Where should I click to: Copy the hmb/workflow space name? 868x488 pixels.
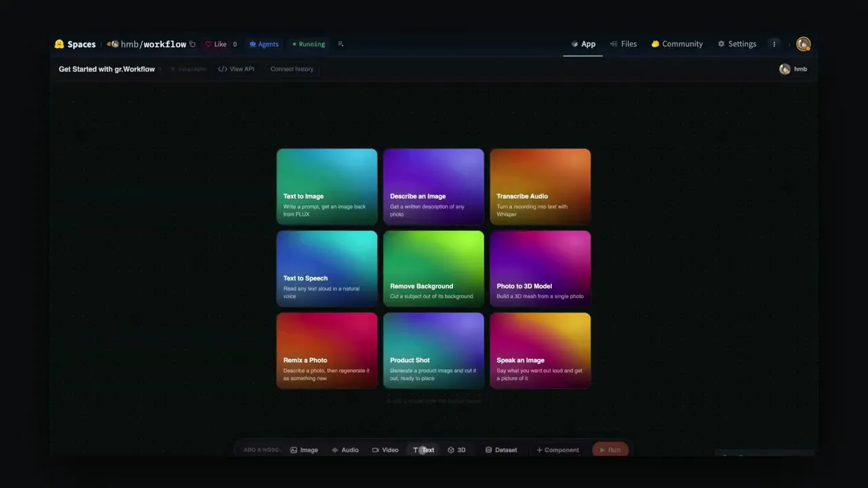(x=193, y=44)
